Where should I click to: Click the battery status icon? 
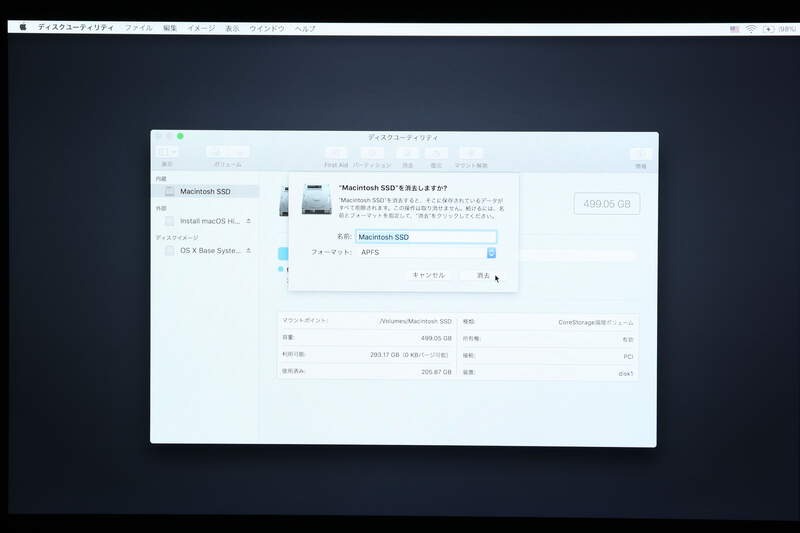point(768,29)
